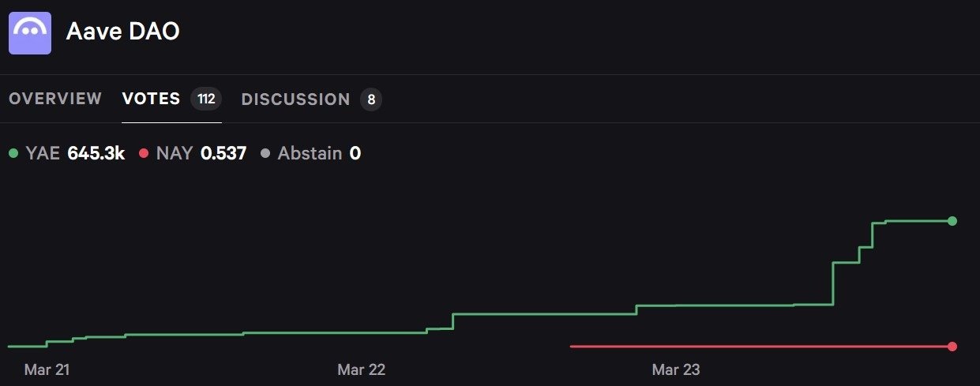This screenshot has height=386, width=980.
Task: Select the Votes tab
Action: (151, 99)
